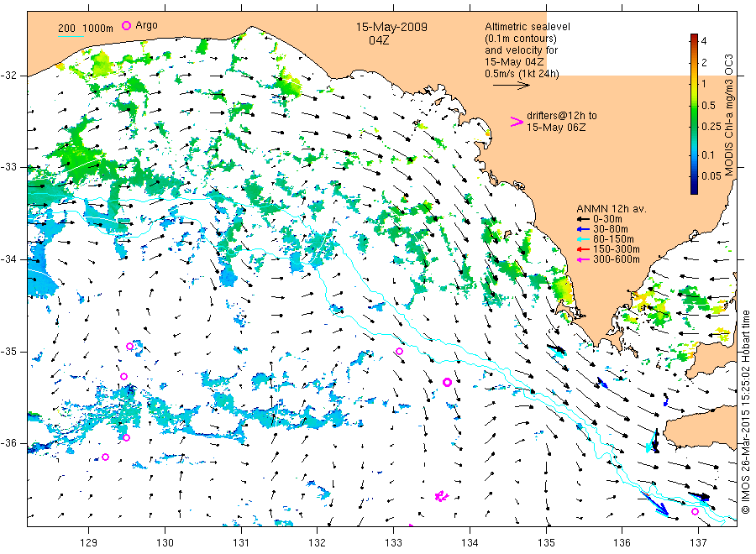Click the colorbar value 0.05
Image resolution: width=756 pixels, height=554 pixels.
click(x=711, y=175)
